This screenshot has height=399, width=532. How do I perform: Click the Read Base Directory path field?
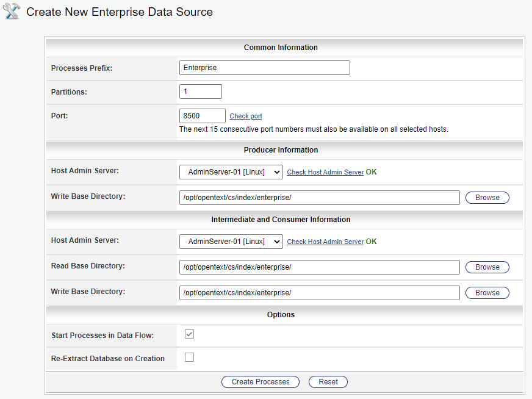point(319,267)
